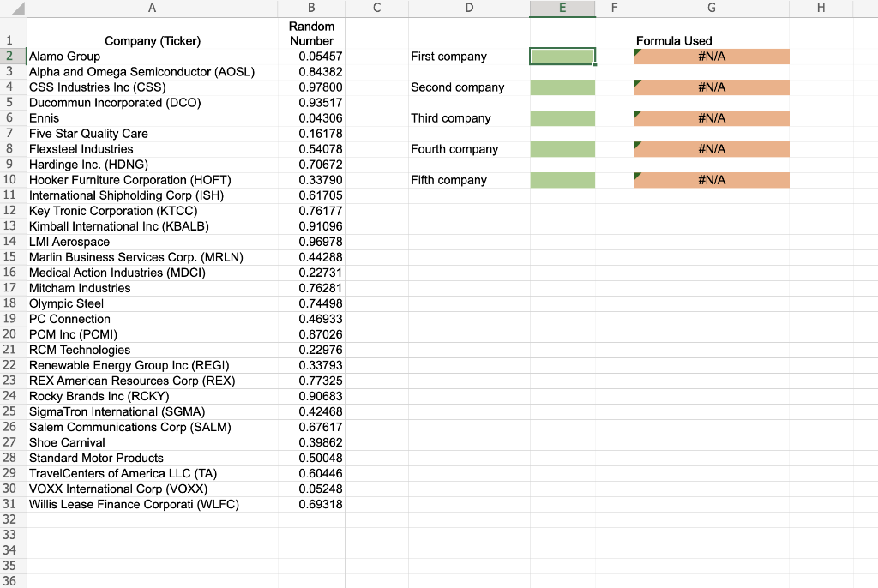
Task: Select 'Willis Lease Finance Corporati (WLFC)' cell
Action: click(x=153, y=504)
